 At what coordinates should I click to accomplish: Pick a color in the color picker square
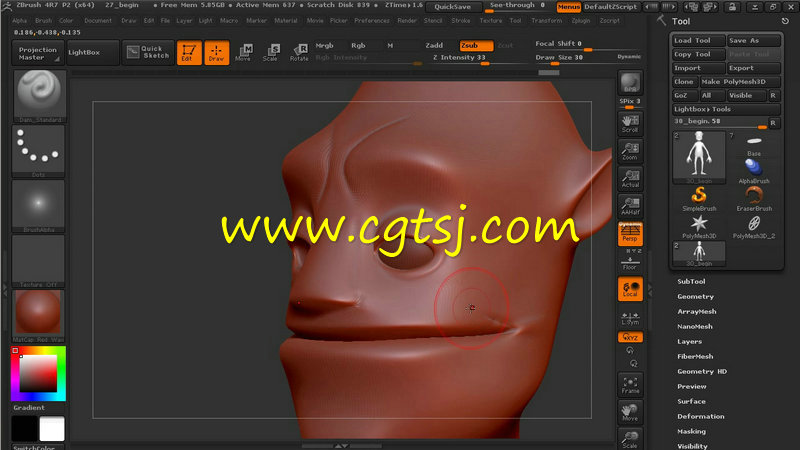38,373
